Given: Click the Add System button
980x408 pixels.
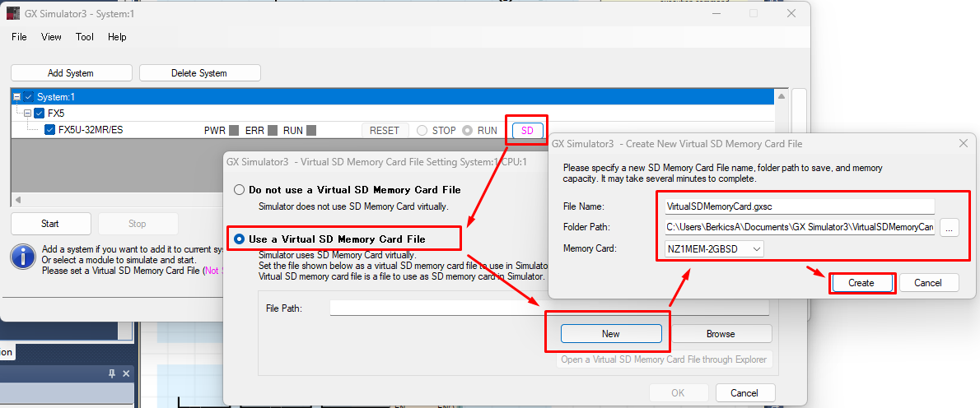Looking at the screenshot, I should point(72,73).
